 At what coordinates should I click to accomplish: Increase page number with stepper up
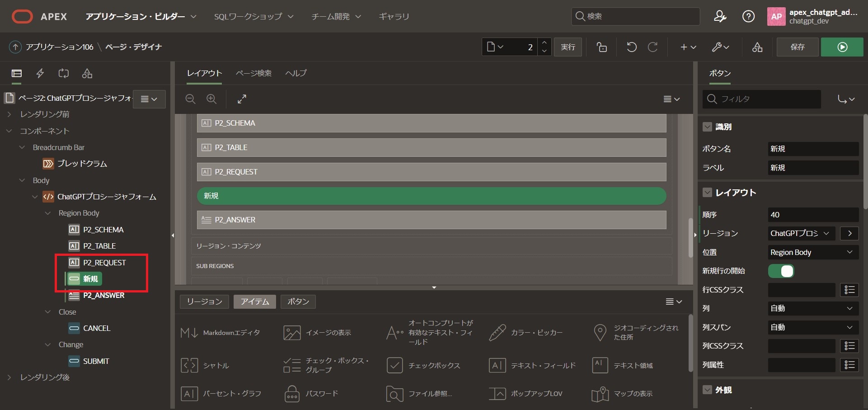[544, 42]
